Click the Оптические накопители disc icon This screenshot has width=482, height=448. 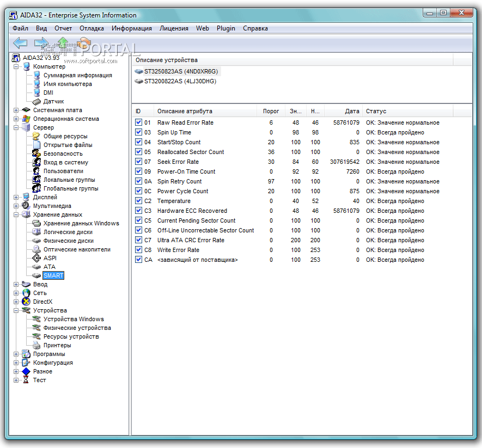coord(36,249)
